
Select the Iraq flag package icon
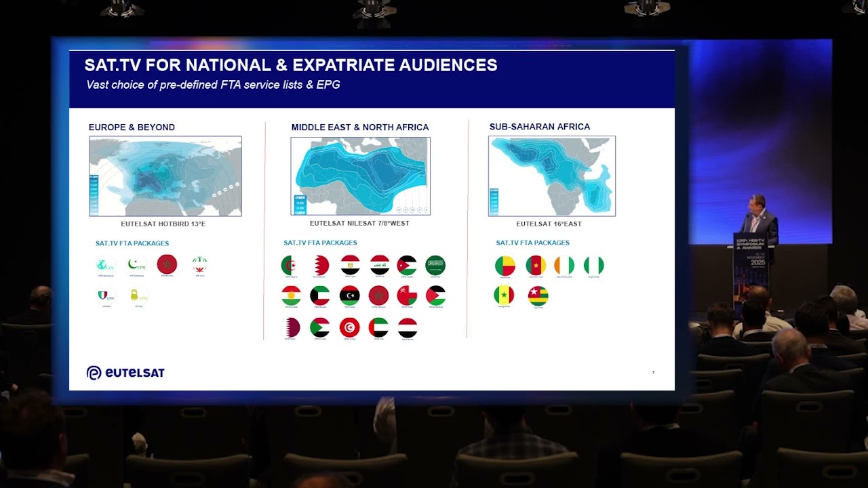point(380,265)
